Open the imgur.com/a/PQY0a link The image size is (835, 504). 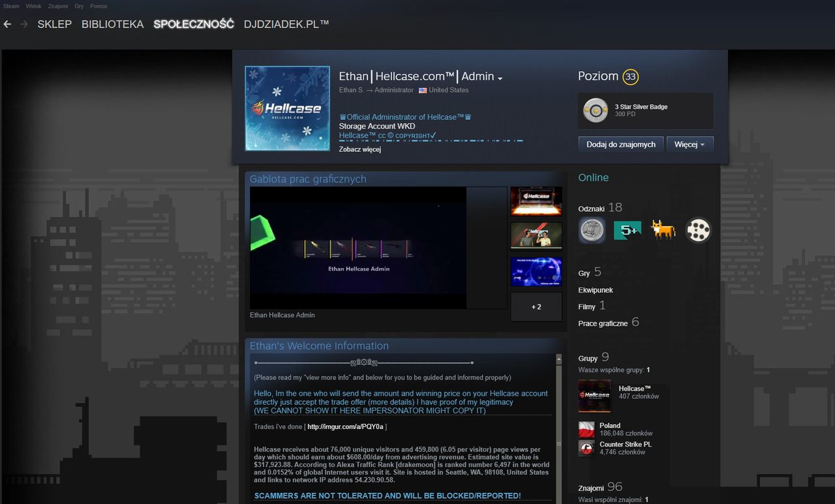(x=345, y=427)
